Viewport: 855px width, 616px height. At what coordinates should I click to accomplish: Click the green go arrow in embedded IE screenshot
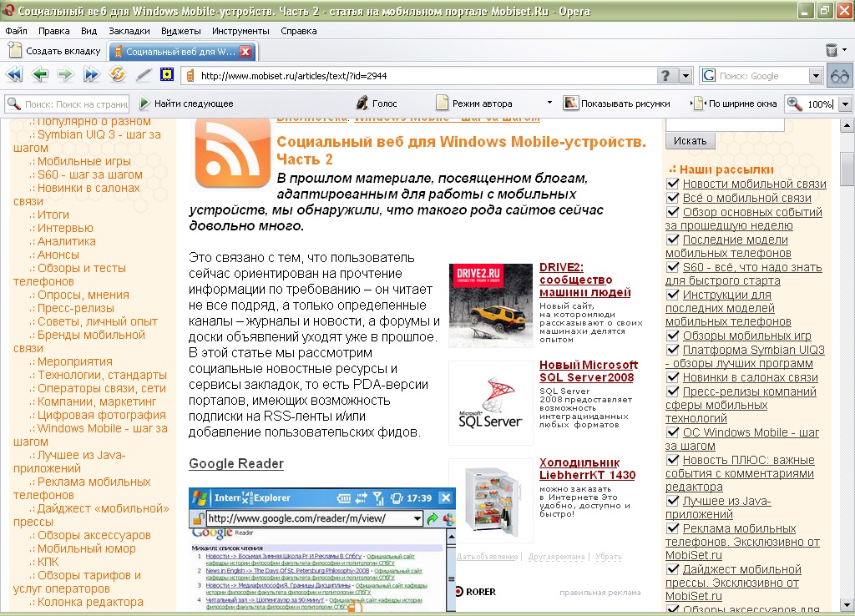(x=433, y=519)
